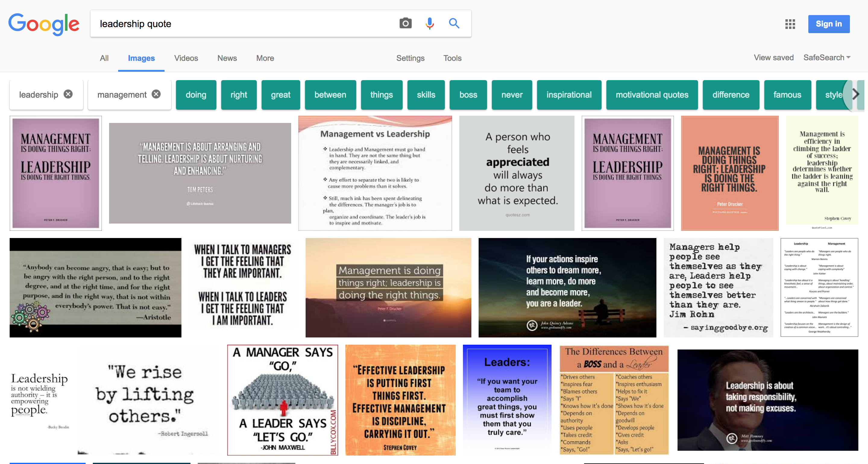Switch to the Videos tab
The width and height of the screenshot is (868, 464).
(x=186, y=58)
